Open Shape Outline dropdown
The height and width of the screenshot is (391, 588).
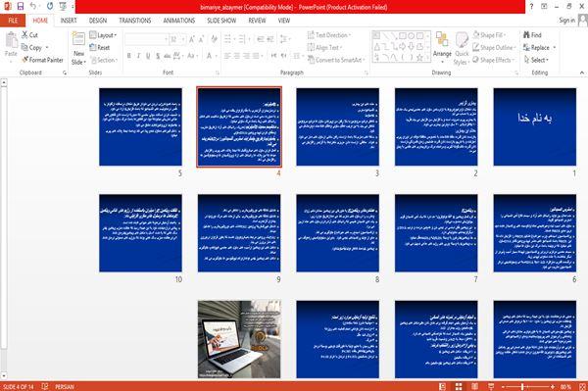tap(494, 47)
